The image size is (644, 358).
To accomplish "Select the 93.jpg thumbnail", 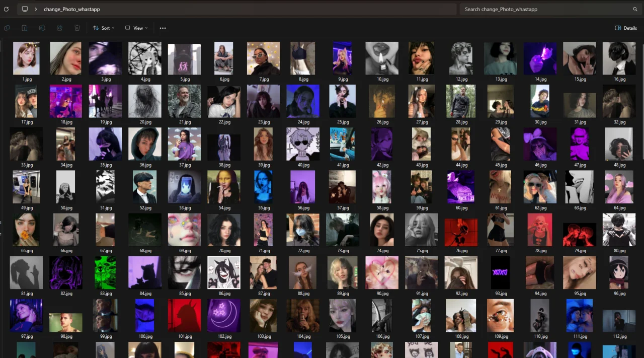I will click(501, 273).
